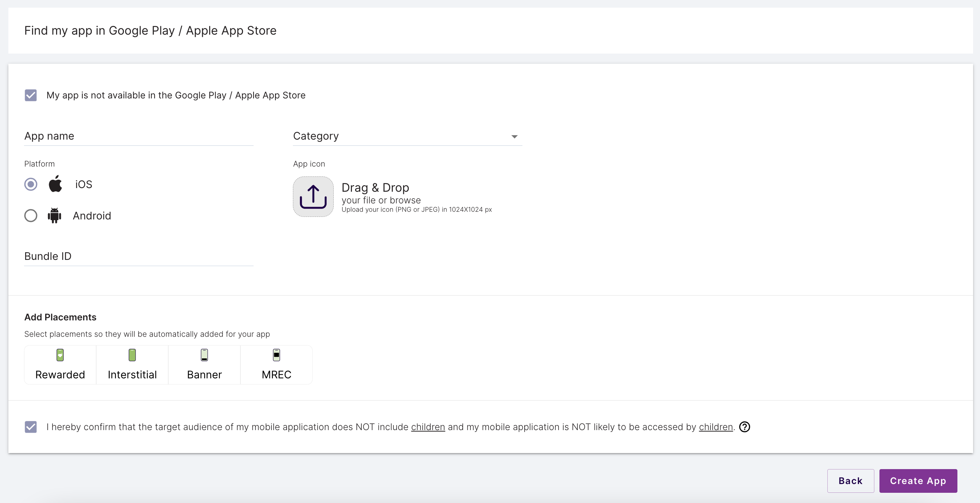Click the Android robot logo
Viewport: 980px width, 503px height.
pos(54,216)
